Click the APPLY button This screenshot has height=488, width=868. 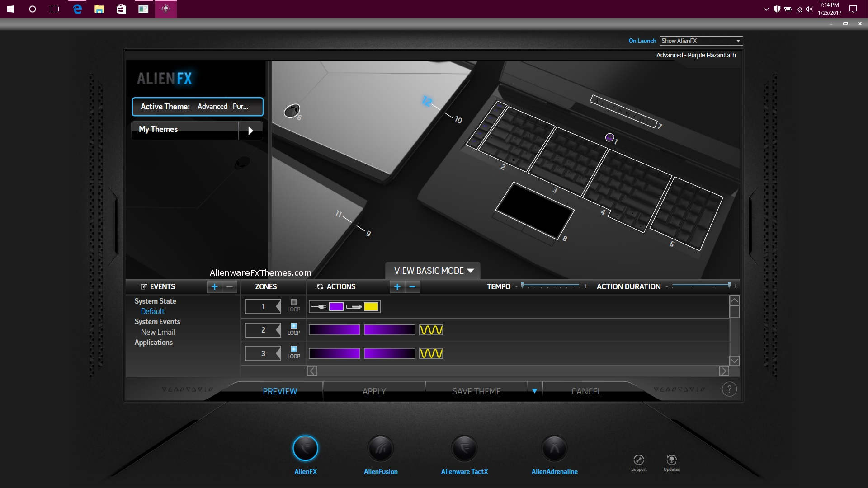(x=374, y=391)
